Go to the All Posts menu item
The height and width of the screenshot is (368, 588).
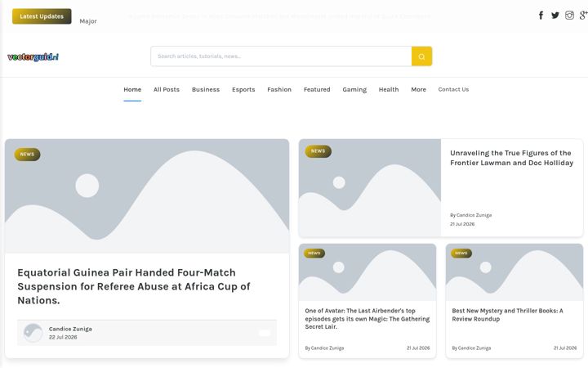(166, 89)
